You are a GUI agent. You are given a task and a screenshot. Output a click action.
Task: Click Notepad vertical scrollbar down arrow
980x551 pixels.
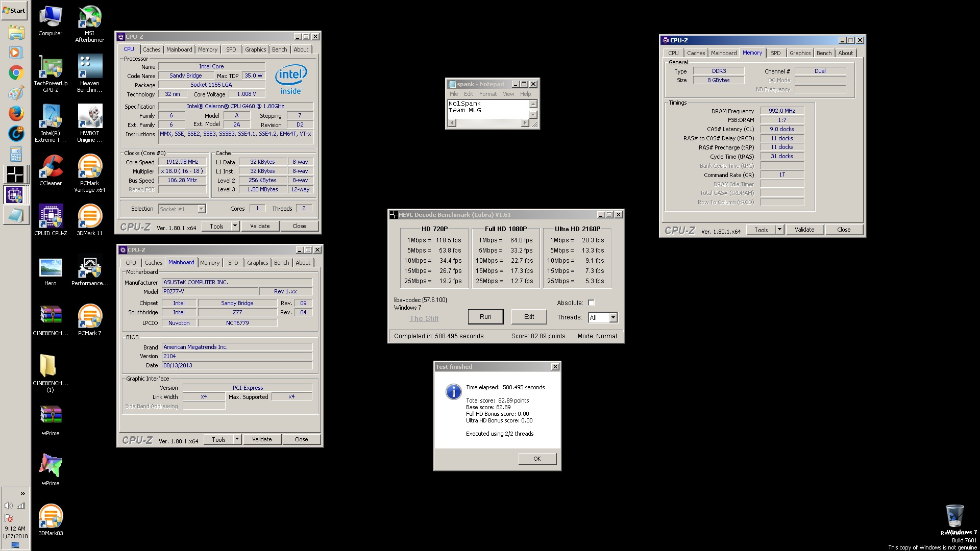pyautogui.click(x=533, y=115)
